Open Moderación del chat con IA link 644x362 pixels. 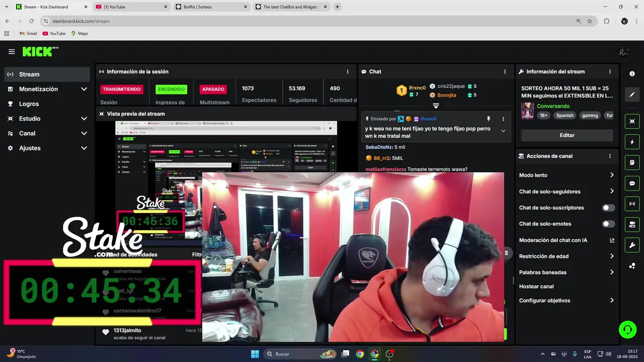tap(567, 240)
